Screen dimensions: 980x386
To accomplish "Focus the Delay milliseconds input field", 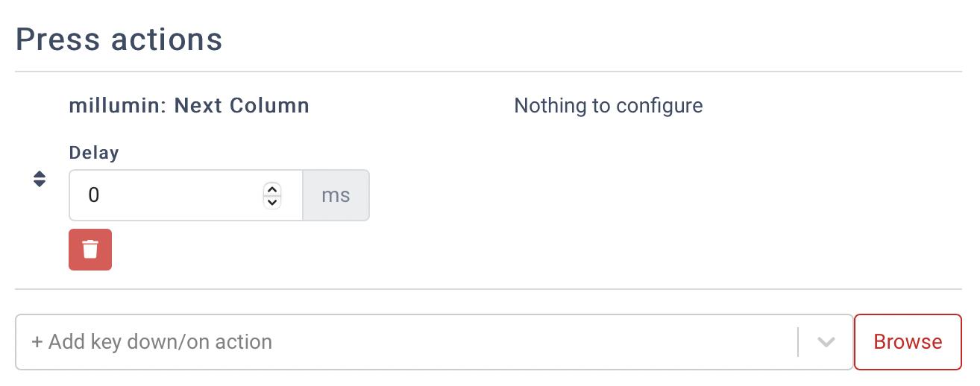I will (164, 195).
